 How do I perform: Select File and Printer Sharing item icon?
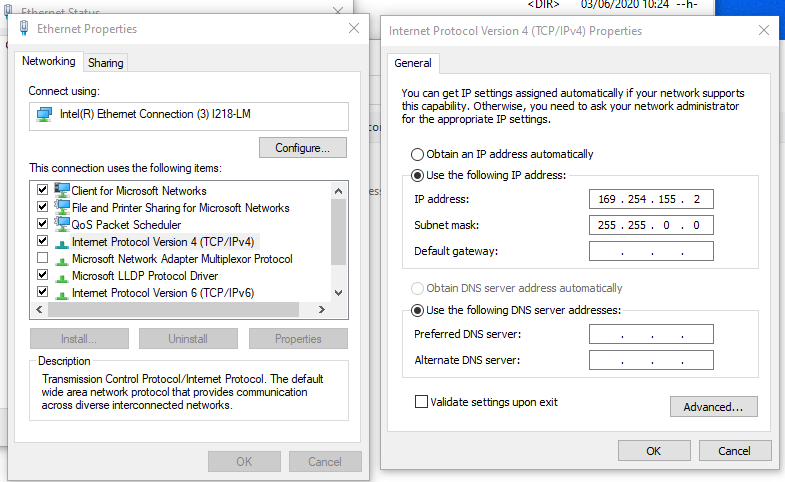point(62,207)
